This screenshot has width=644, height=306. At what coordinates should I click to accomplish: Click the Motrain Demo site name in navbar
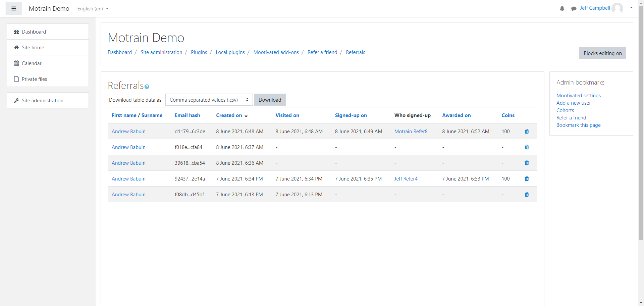tap(49, 9)
